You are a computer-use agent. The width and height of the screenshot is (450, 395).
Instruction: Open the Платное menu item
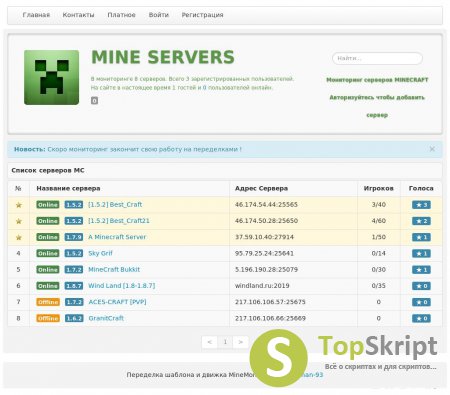tap(121, 15)
